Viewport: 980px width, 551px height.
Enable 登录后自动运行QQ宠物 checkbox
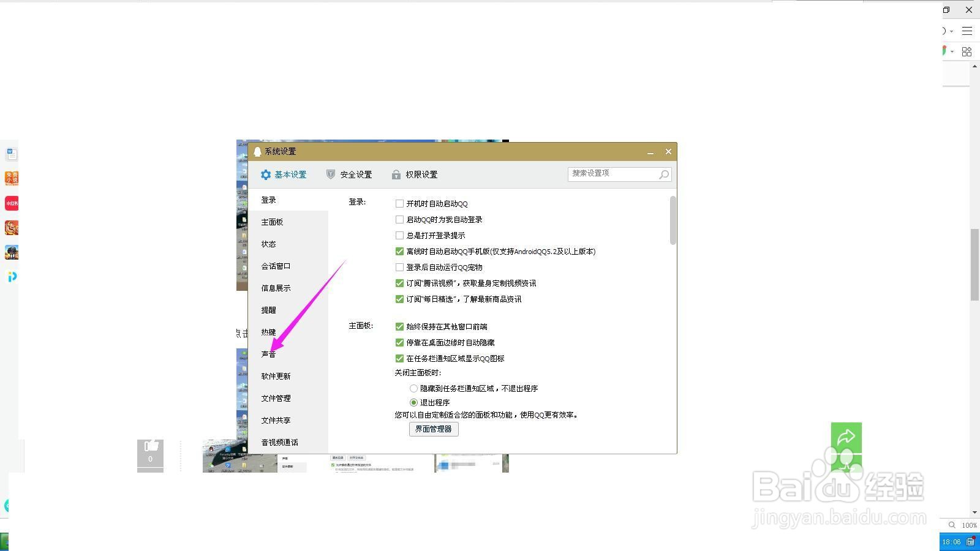pyautogui.click(x=399, y=268)
